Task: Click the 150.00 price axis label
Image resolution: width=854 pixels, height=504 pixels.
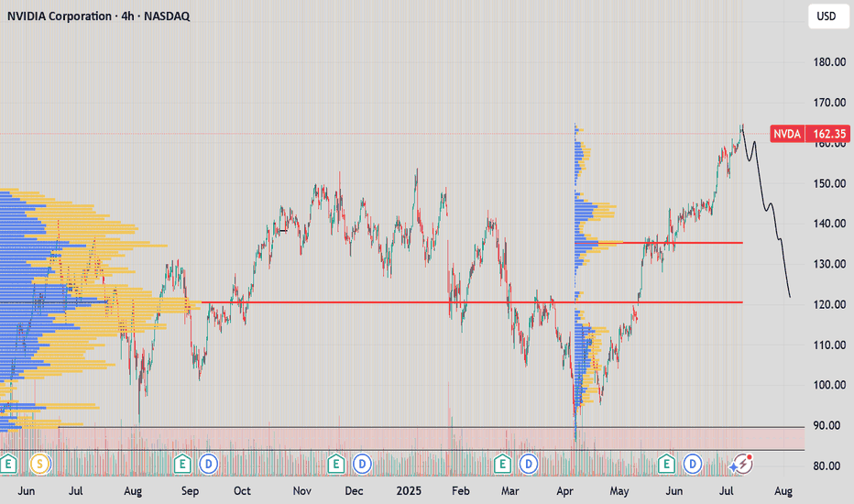Action: [x=829, y=183]
